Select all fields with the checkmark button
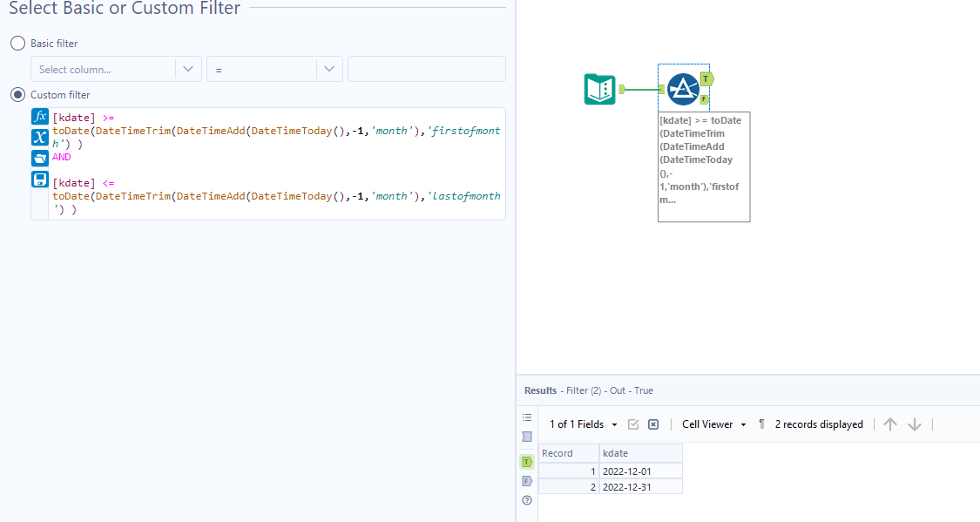This screenshot has width=980, height=522. click(x=633, y=424)
